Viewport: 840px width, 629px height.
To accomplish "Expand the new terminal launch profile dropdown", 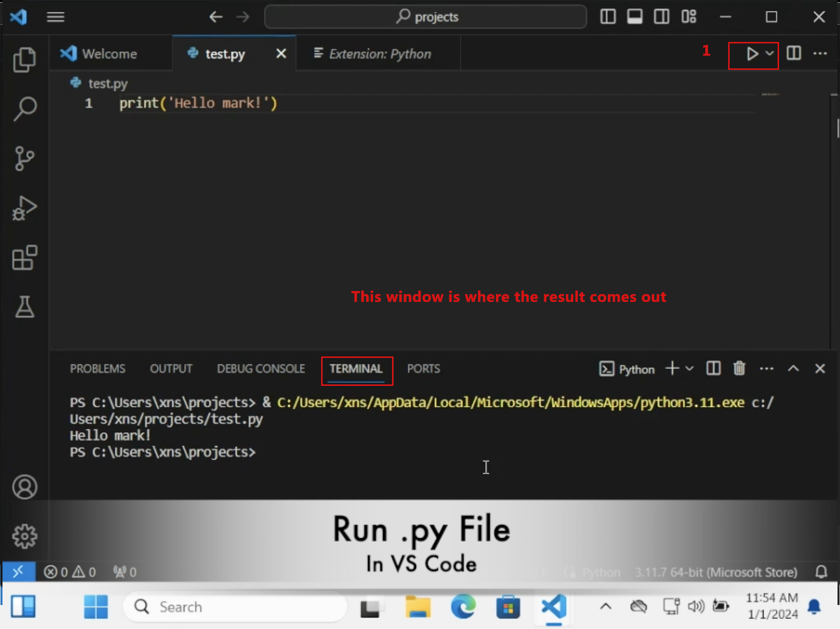I will pyautogui.click(x=690, y=368).
